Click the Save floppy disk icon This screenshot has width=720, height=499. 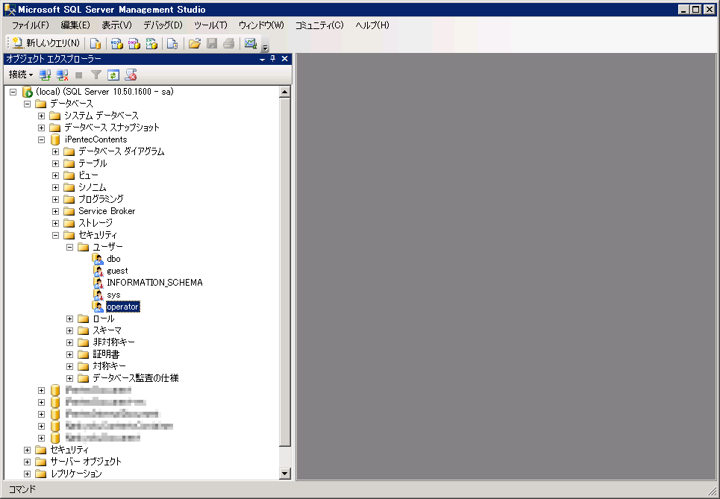point(212,44)
